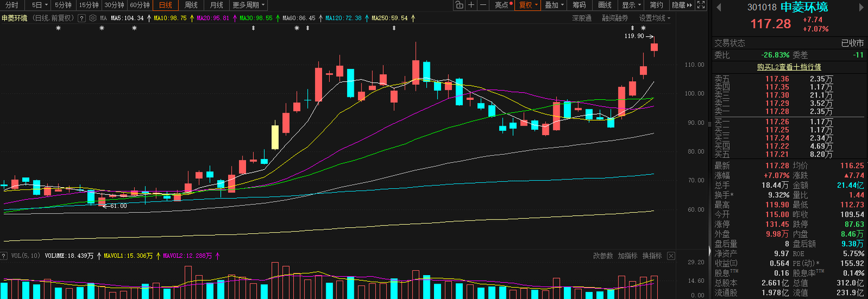
Task: Open the 复权 adjustment dropdown
Action: 527,5
